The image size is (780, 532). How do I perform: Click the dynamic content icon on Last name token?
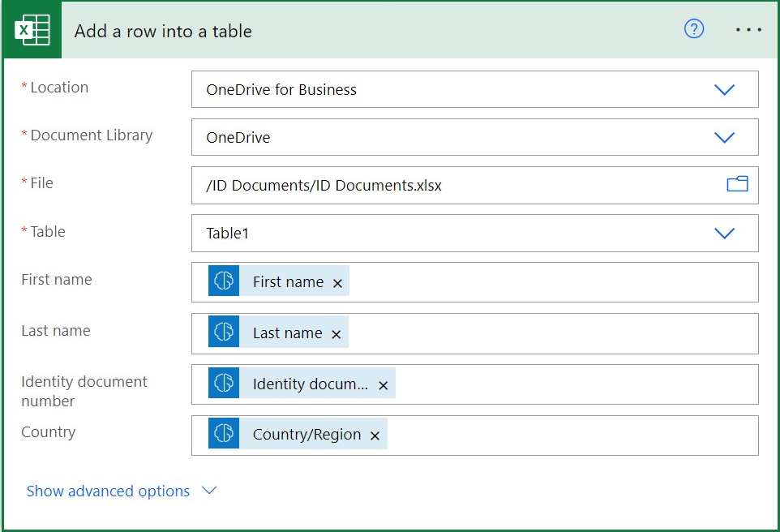[222, 332]
